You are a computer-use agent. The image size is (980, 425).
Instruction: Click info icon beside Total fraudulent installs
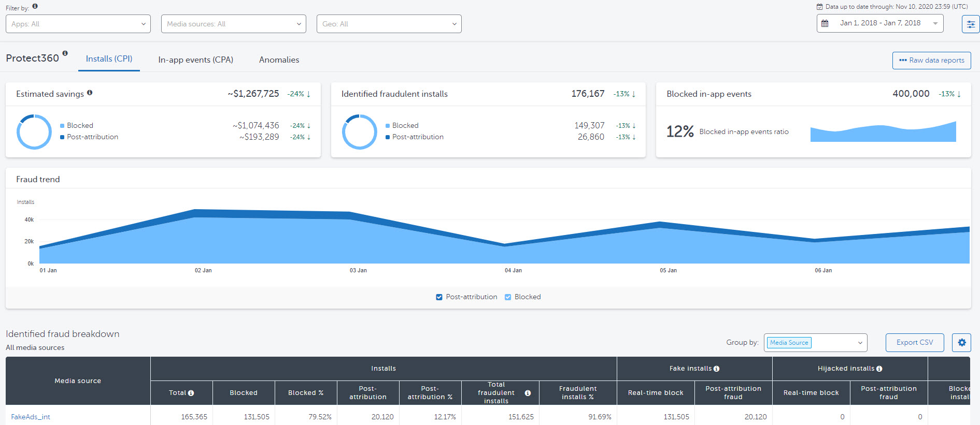pos(528,393)
